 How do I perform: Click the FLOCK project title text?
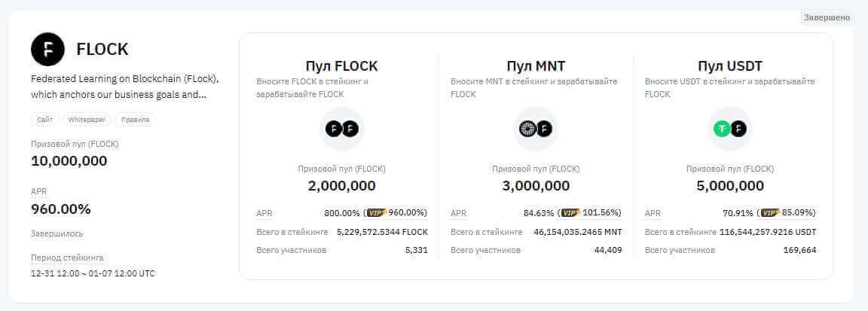point(102,50)
